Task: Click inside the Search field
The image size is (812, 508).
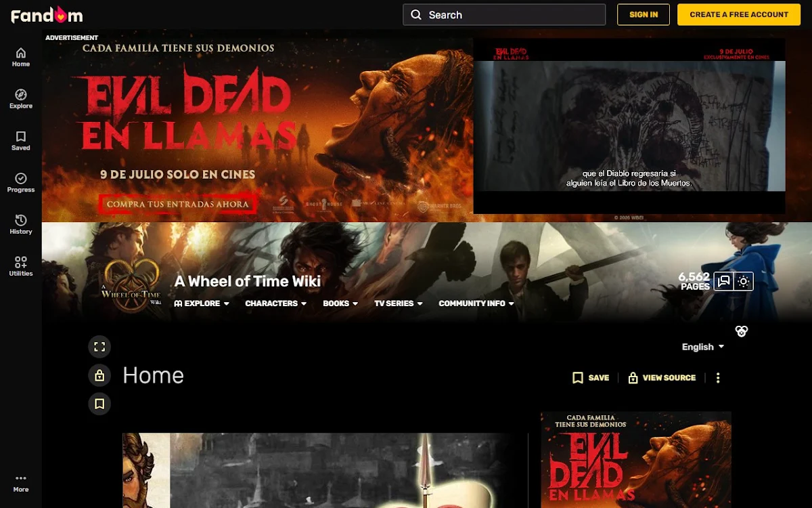Action: tap(504, 15)
